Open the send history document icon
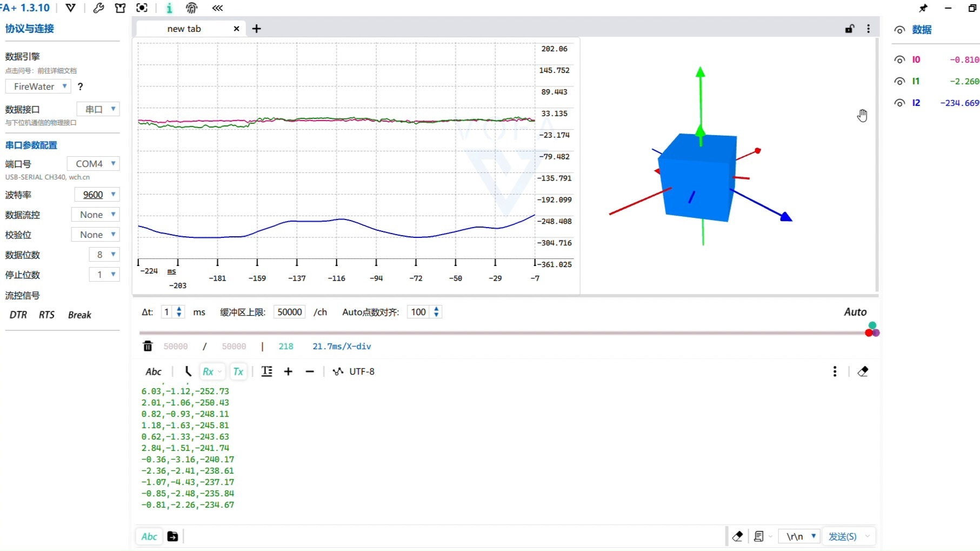Screen dimensions: 980x551 (759, 536)
